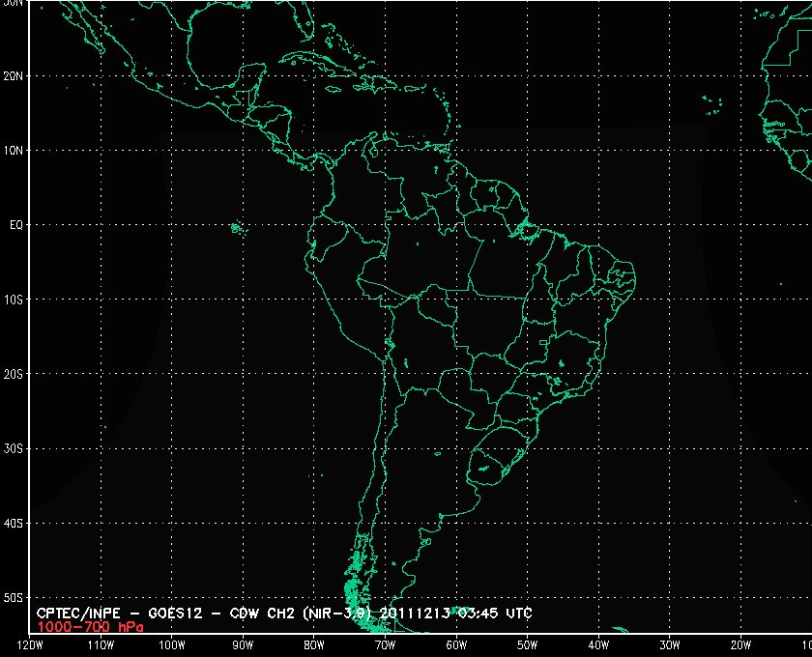The height and width of the screenshot is (657, 812).
Task: Click the 90W longitude label
Action: click(243, 644)
